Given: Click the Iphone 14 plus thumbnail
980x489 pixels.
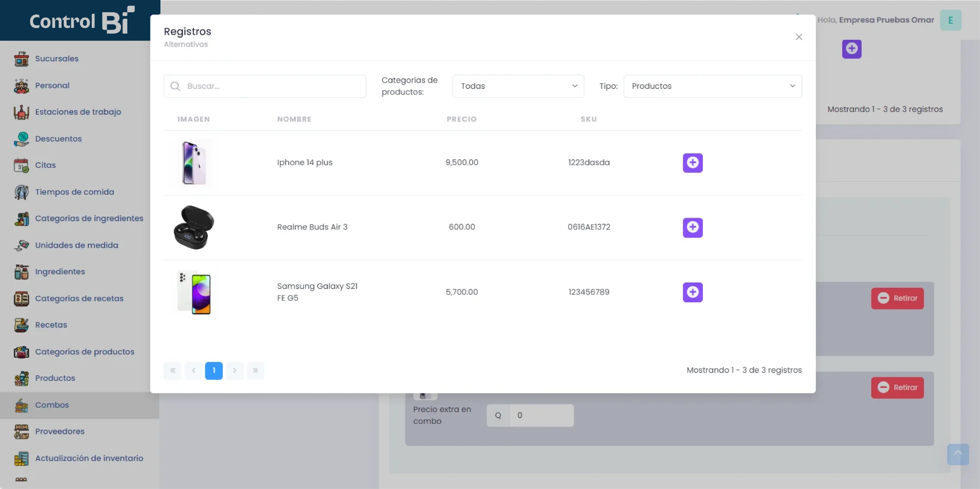Looking at the screenshot, I should (x=194, y=163).
